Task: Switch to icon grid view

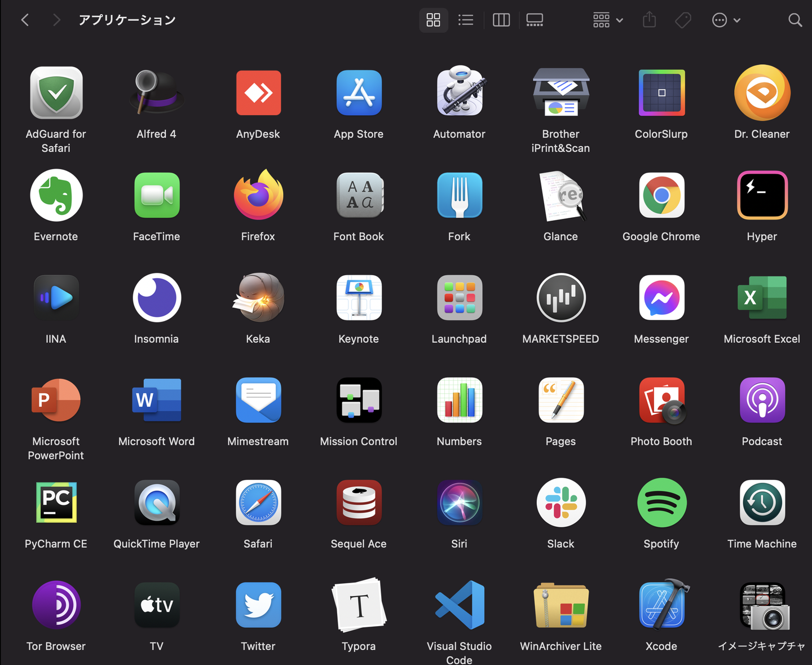Action: (x=433, y=20)
